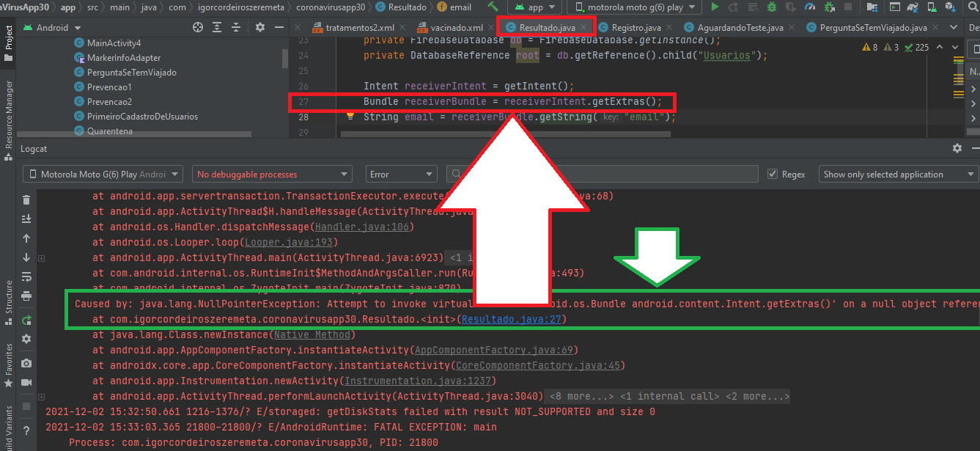
Task: Open the motorola moto g(6) play device dropdown
Action: click(635, 7)
